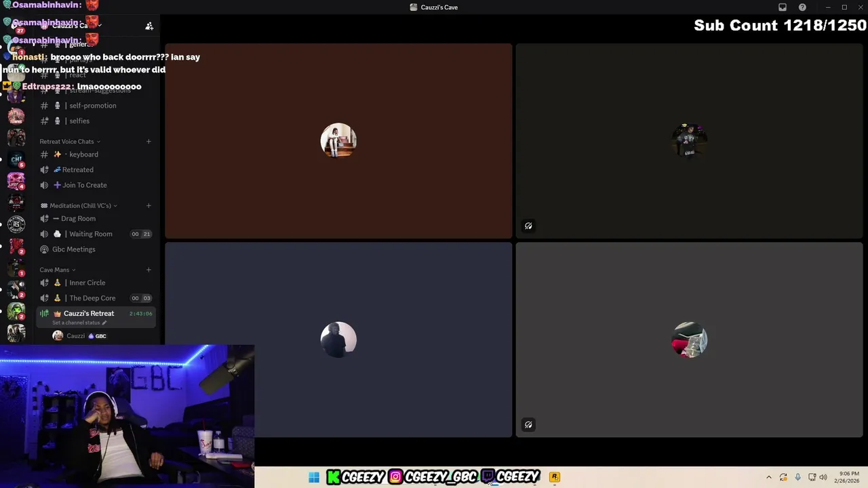Click the muted icon on bottom-right tile
Viewport: 868px width, 488px height.
(x=528, y=425)
